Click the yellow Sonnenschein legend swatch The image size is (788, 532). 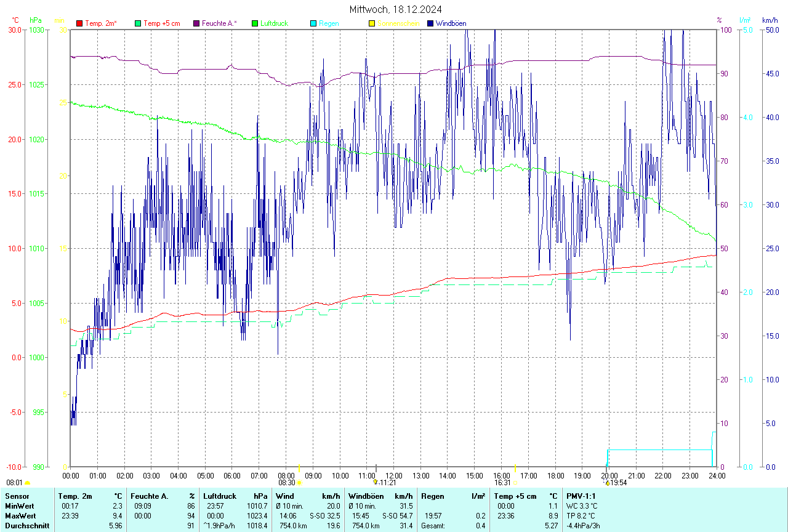pyautogui.click(x=372, y=23)
